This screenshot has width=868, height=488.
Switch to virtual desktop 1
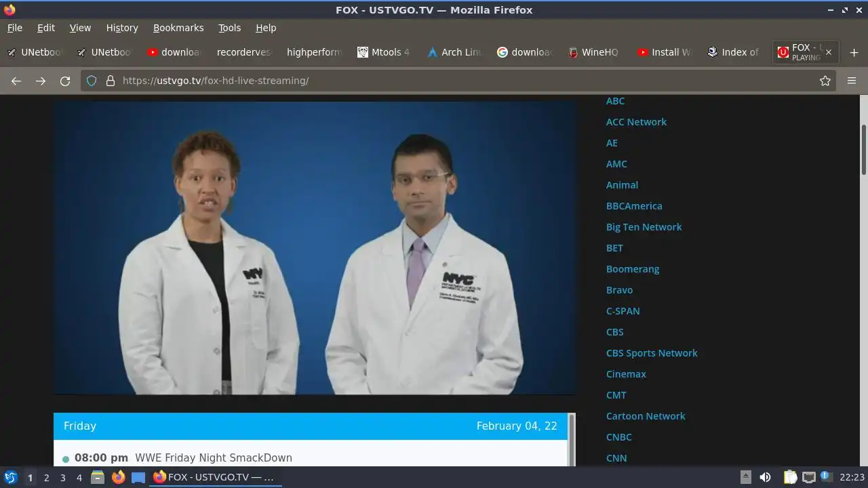point(30,477)
